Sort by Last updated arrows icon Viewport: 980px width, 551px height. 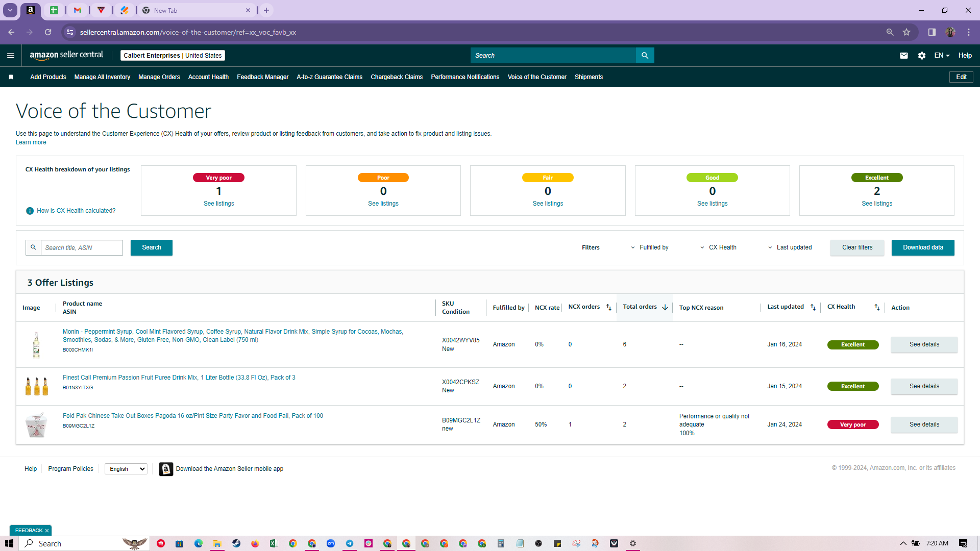click(813, 307)
